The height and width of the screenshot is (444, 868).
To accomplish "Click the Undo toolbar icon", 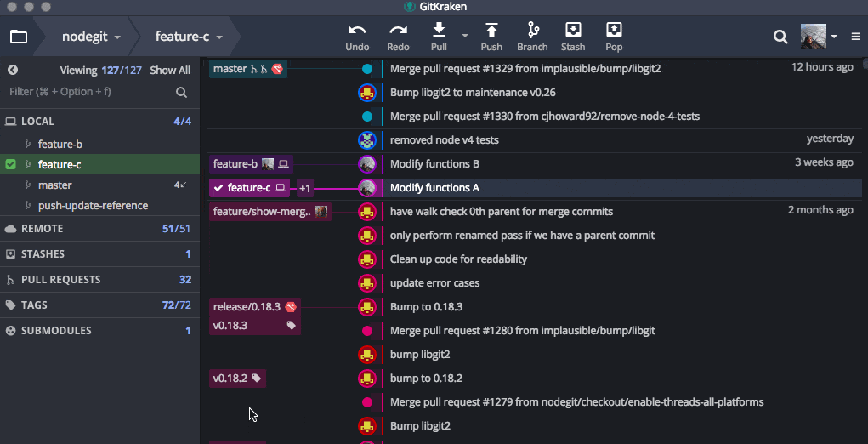I will click(x=357, y=30).
